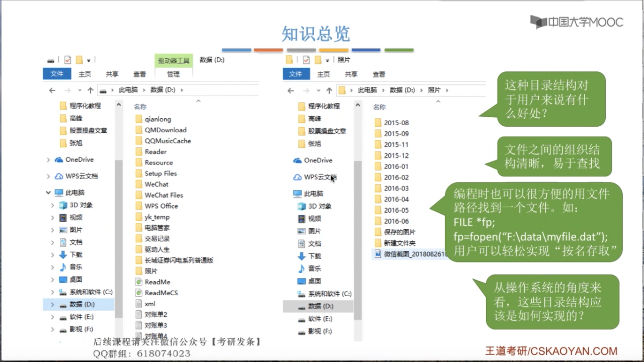Switch to 共享 tab in left window
This screenshot has height=362, width=644.
(112, 74)
